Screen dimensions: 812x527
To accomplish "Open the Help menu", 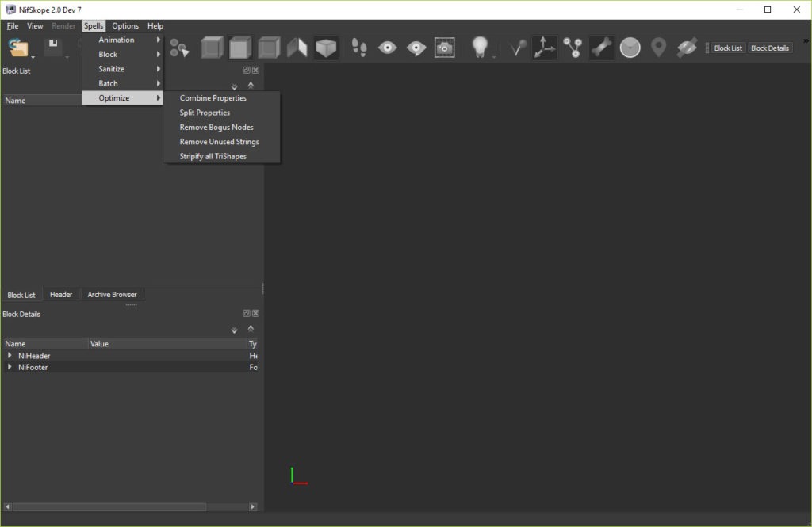I will pos(155,26).
